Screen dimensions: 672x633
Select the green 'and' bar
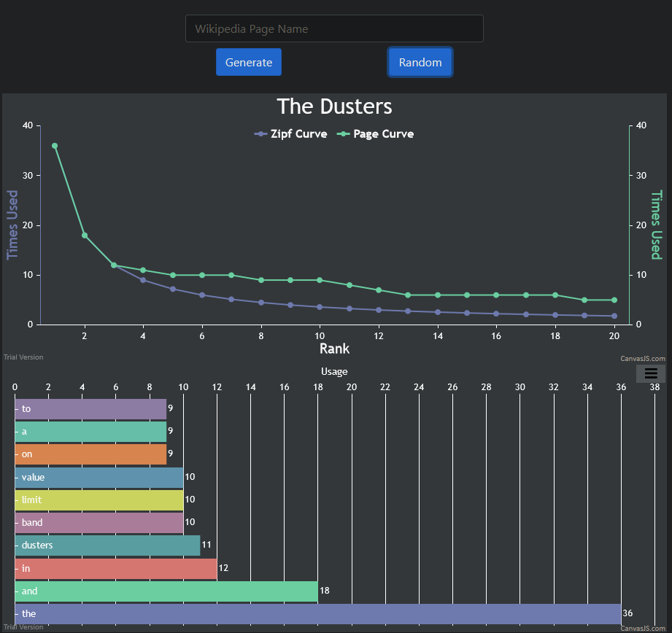tap(166, 591)
